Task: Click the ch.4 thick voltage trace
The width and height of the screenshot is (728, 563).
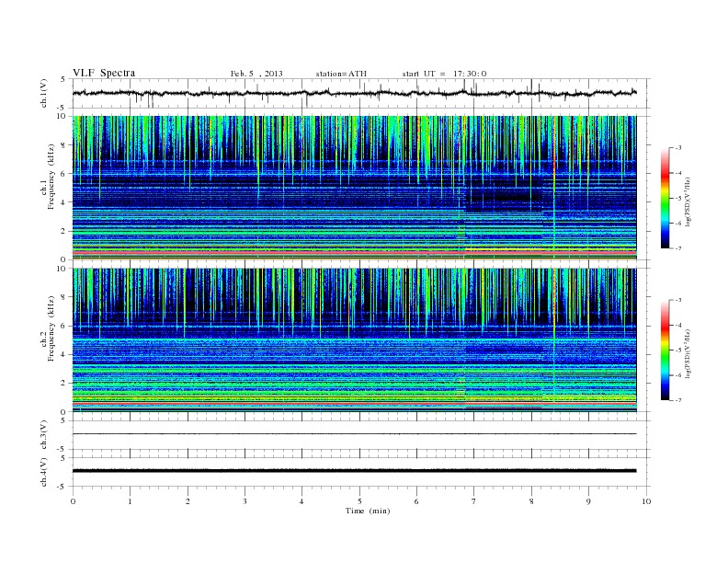Action: (x=355, y=471)
